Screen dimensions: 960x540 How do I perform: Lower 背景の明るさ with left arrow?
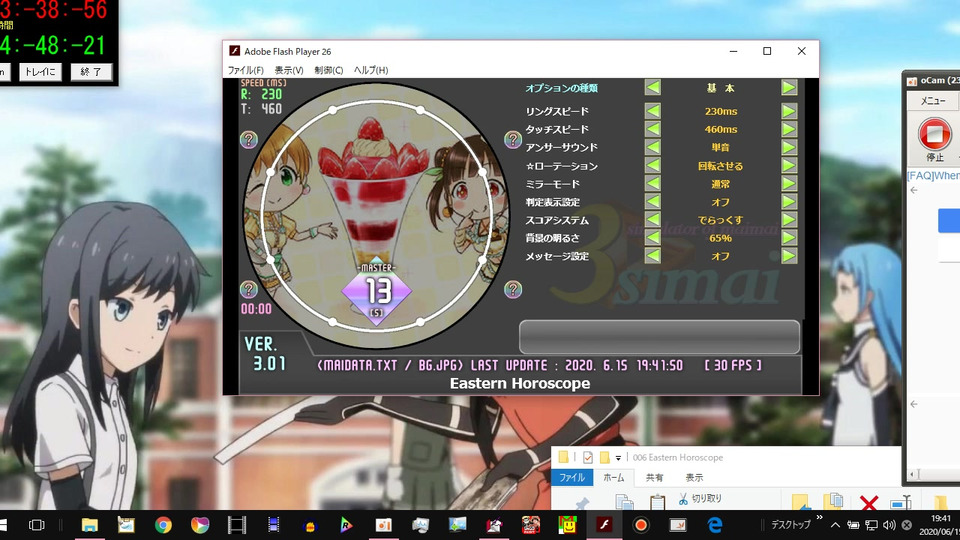[653, 238]
